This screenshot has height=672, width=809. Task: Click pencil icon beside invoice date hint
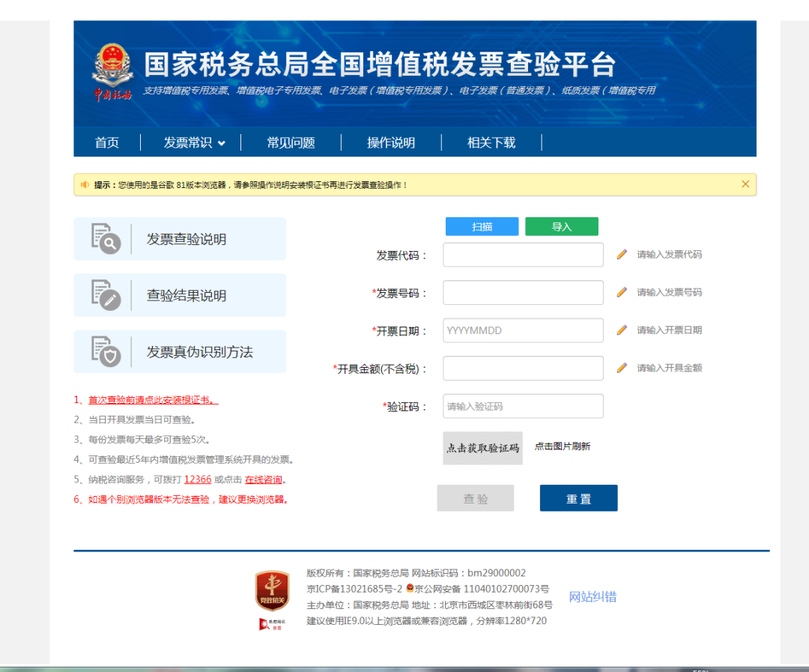click(x=622, y=330)
